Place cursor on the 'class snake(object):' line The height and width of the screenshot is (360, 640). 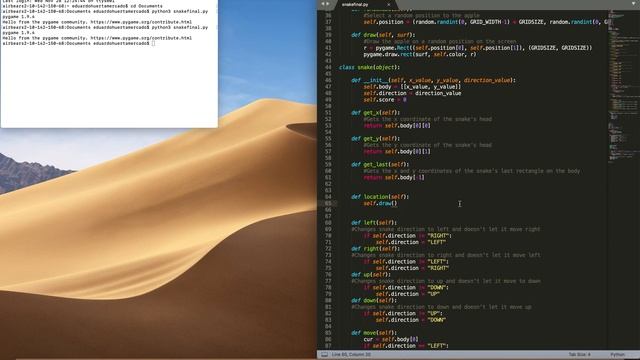tap(369, 67)
